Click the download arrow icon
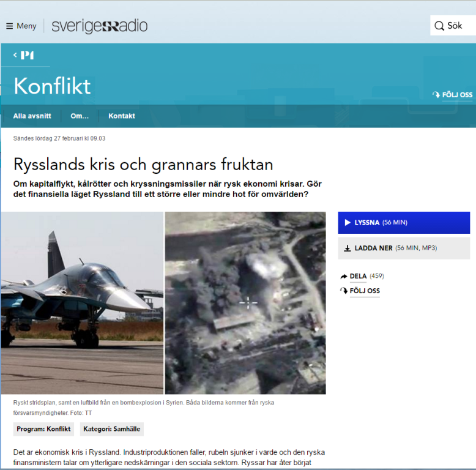Image resolution: width=476 pixels, height=470 pixels. [348, 248]
